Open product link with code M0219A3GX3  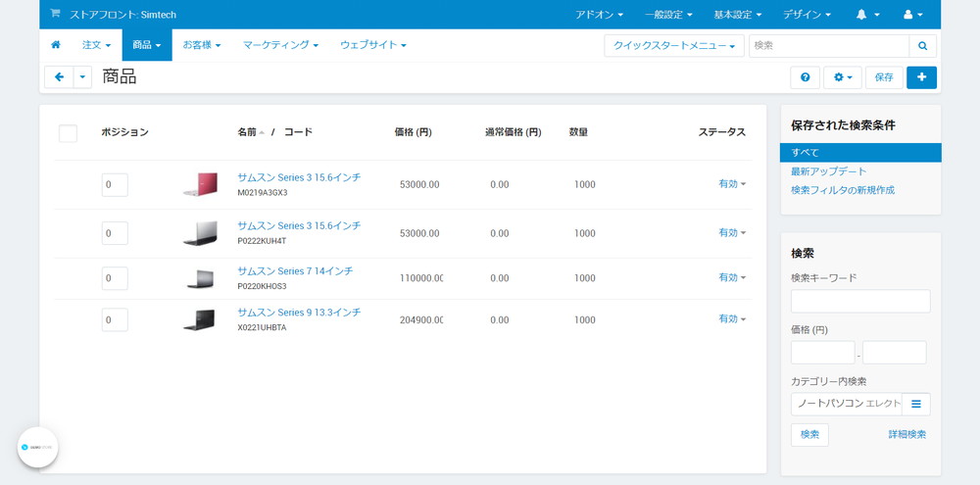(x=299, y=177)
